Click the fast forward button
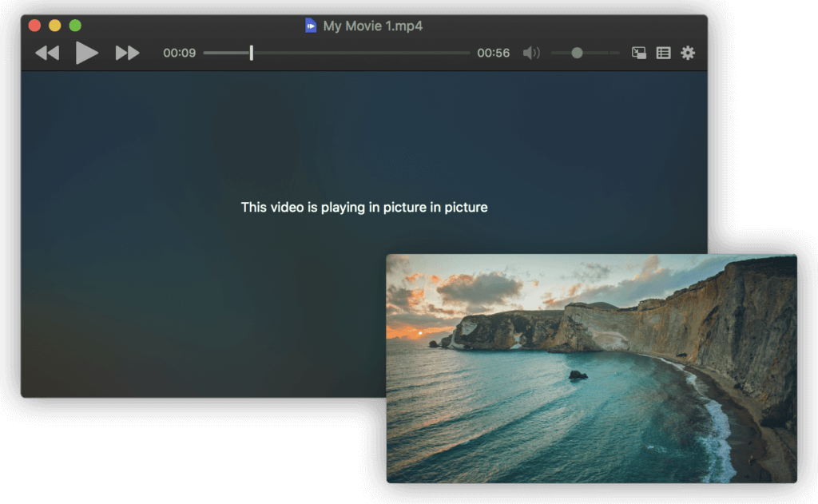This screenshot has height=504, width=818. click(x=127, y=54)
